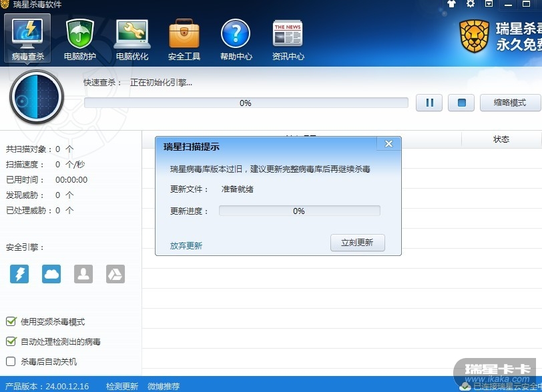
Task: Click the 共扫描对象 count row
Action: pyautogui.click(x=40, y=149)
